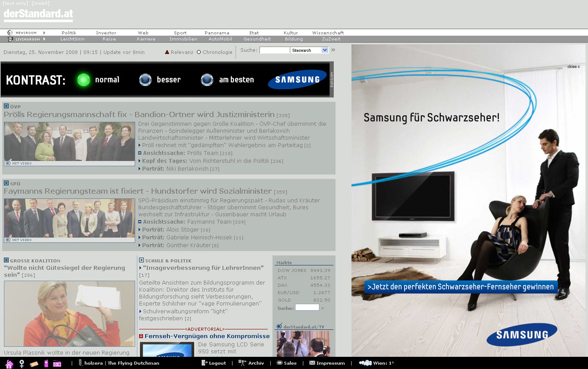Image resolution: width=588 pixels, height=369 pixels.
Task: Click the Impressum envelope icon
Action: click(312, 363)
